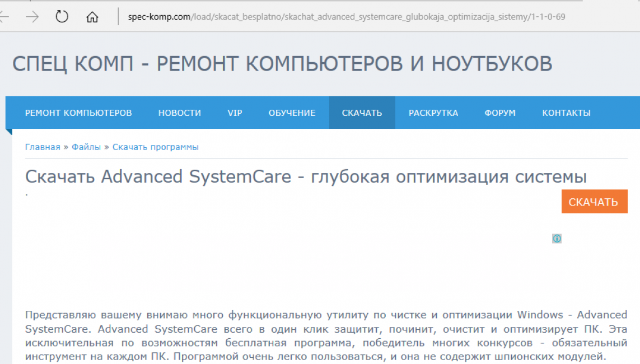640x364 pixels.
Task: Click the paragraph starting 'Представляю вашему'
Action: coord(326,335)
